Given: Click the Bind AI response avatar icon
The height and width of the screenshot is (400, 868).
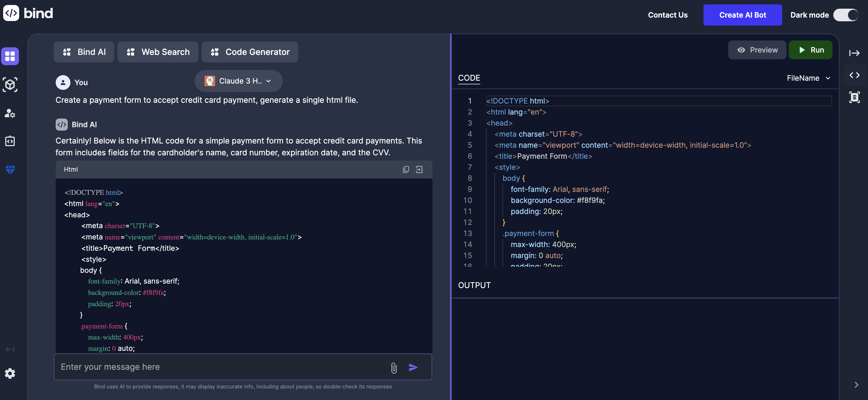Looking at the screenshot, I should pos(62,124).
